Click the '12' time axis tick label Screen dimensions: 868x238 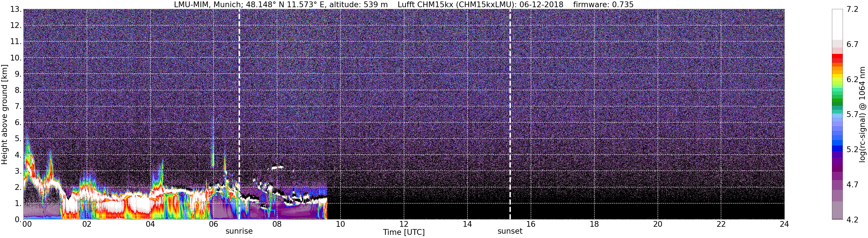pos(404,224)
